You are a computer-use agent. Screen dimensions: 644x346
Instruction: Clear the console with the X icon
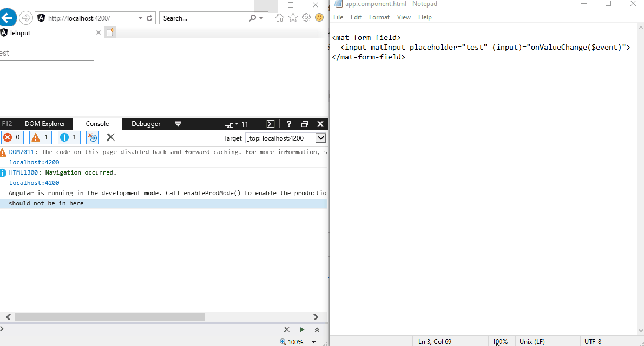click(x=111, y=137)
